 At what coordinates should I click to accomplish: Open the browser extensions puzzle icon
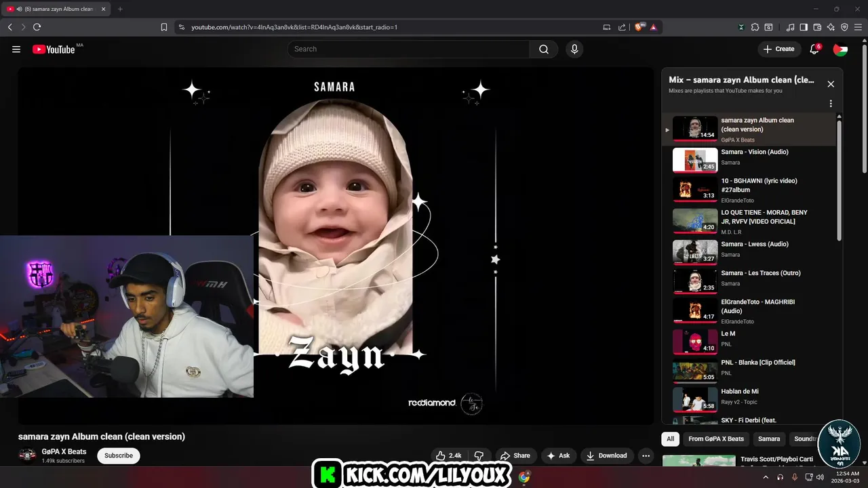755,27
